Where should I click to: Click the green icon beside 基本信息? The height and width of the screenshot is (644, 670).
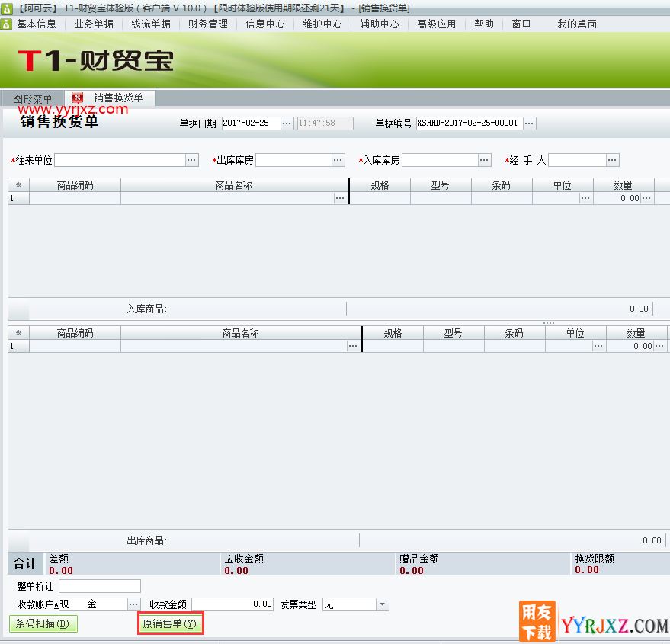click(6, 24)
